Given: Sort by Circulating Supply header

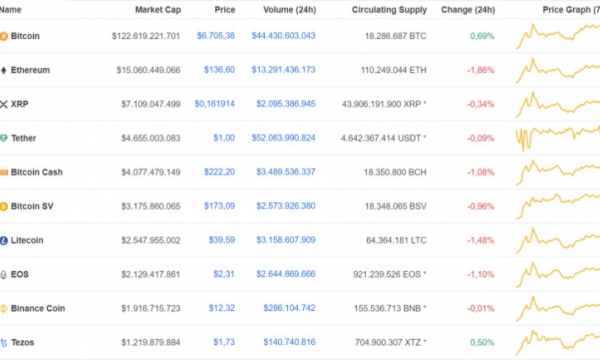Looking at the screenshot, I should [389, 10].
